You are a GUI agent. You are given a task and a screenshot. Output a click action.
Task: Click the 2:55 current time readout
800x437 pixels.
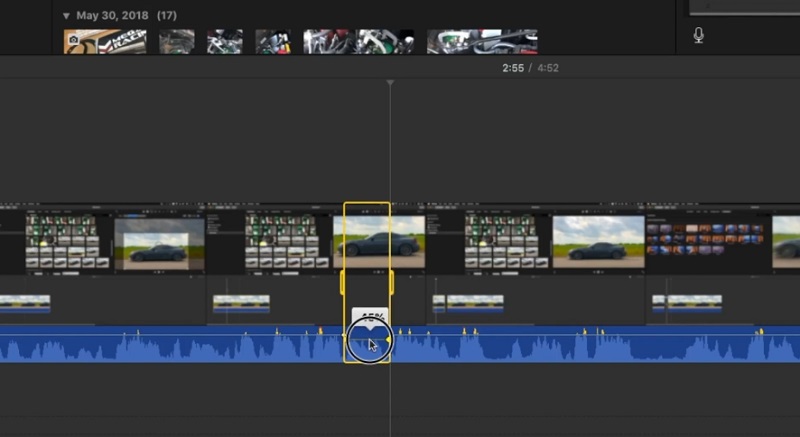click(x=513, y=68)
